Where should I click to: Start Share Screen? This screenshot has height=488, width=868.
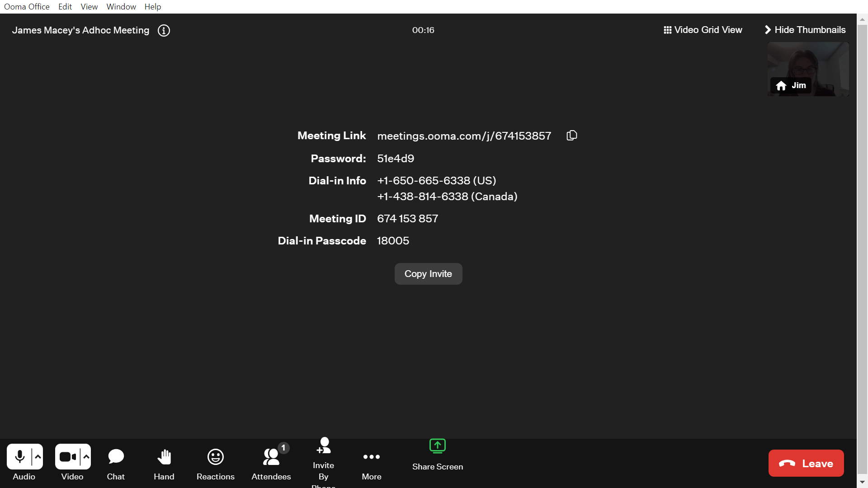click(x=438, y=455)
